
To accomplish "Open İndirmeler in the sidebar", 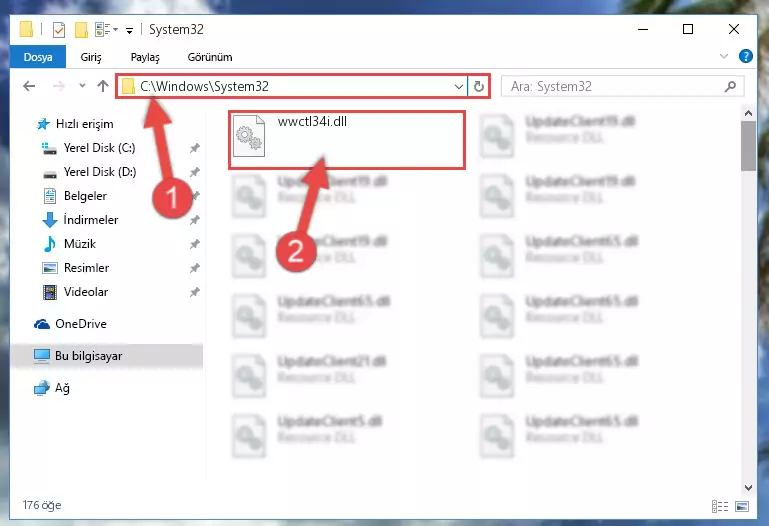I will point(91,220).
